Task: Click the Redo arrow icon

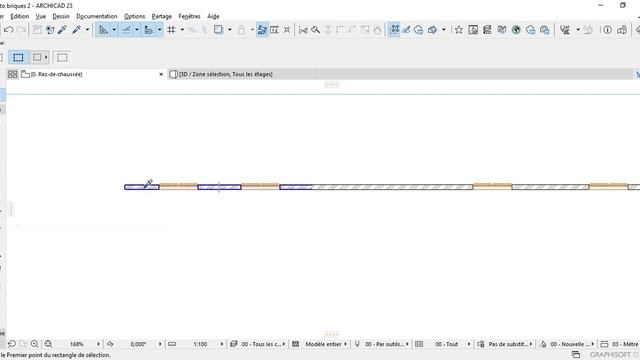Action: tap(21, 30)
